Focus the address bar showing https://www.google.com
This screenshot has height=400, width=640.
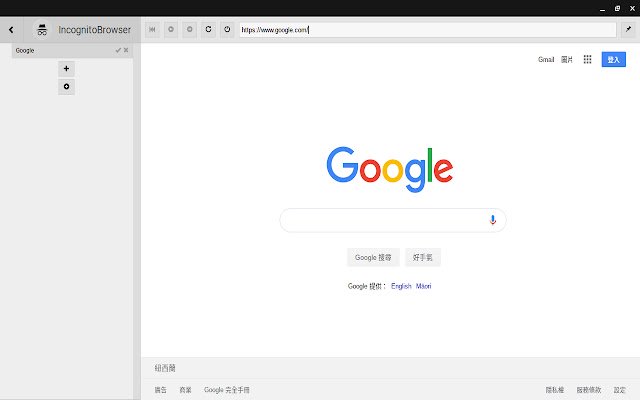coord(427,30)
